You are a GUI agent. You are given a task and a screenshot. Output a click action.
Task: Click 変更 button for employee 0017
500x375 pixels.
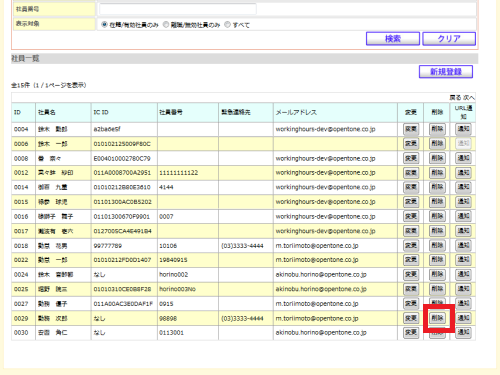pos(411,231)
